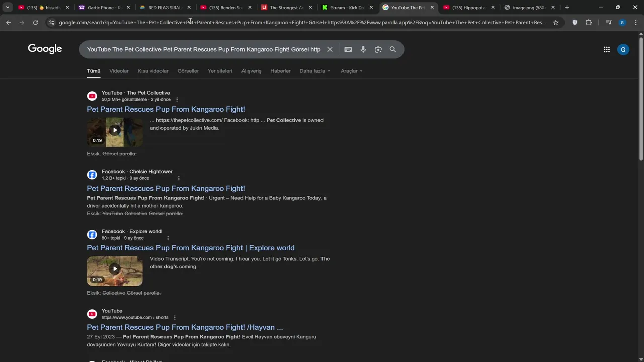Screen dimensions: 644x362
Task: Open first Pet Parent Rescues Pup YouTube link
Action: 166,109
